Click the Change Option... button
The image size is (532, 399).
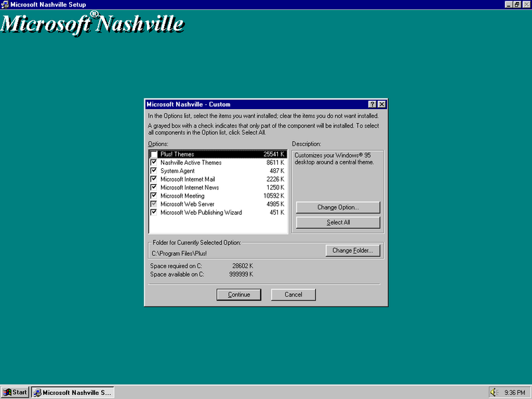(338, 207)
